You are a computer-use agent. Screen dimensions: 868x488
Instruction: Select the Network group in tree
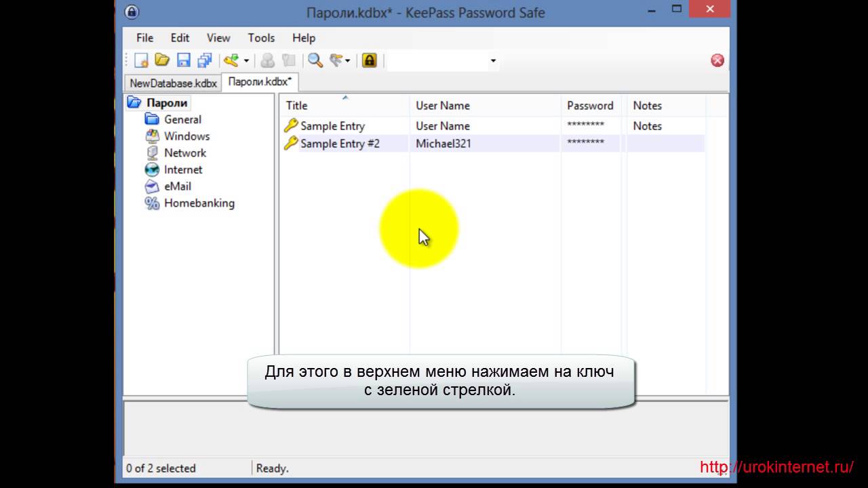[184, 153]
